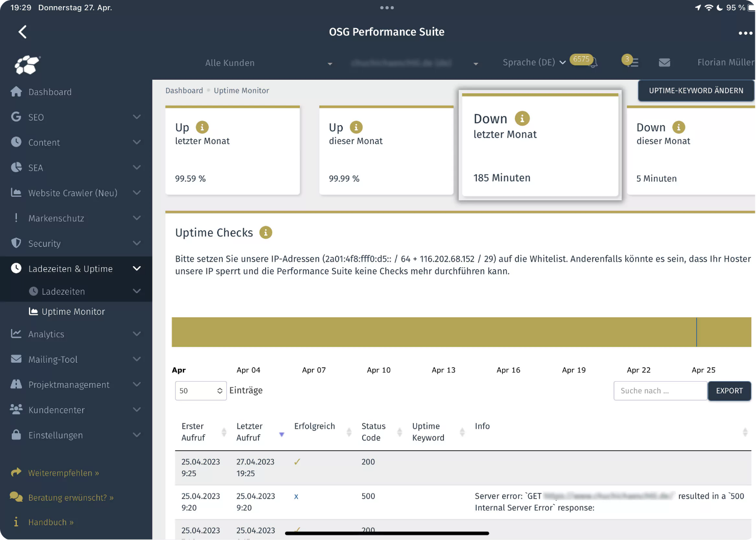Viewport: 756px width, 540px height.
Task: Click the Weiterempfehlen share arrow icon
Action: pos(16,472)
